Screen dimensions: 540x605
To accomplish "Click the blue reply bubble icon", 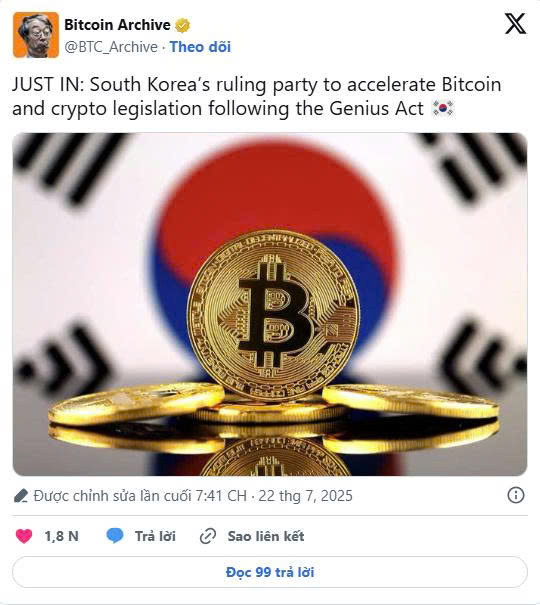I will [115, 536].
